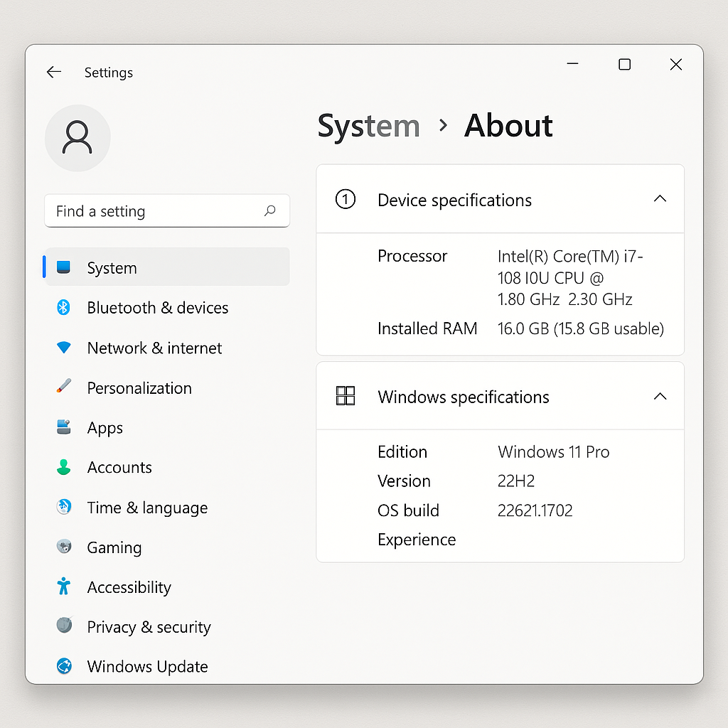The width and height of the screenshot is (728, 728).
Task: Click the Device specifications header title
Action: [454, 200]
